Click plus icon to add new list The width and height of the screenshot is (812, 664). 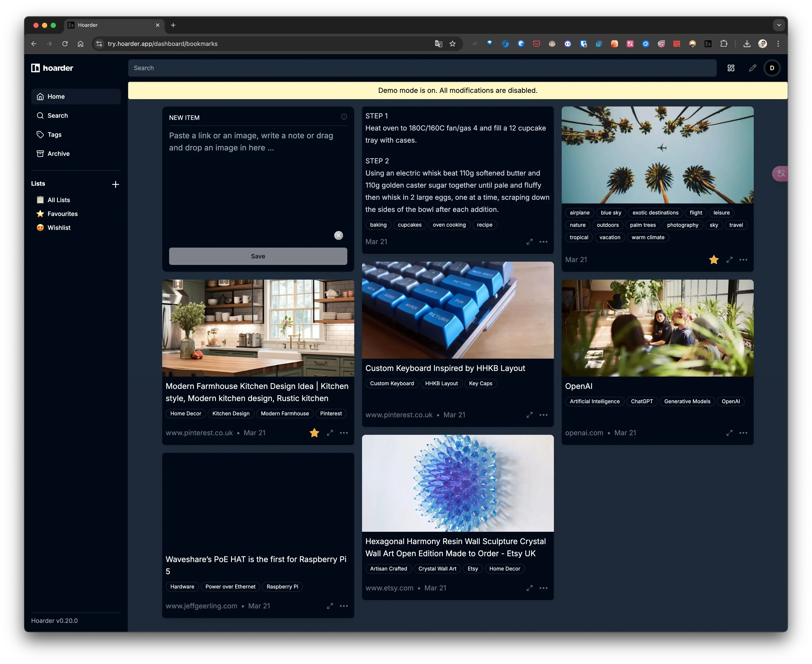(x=116, y=184)
